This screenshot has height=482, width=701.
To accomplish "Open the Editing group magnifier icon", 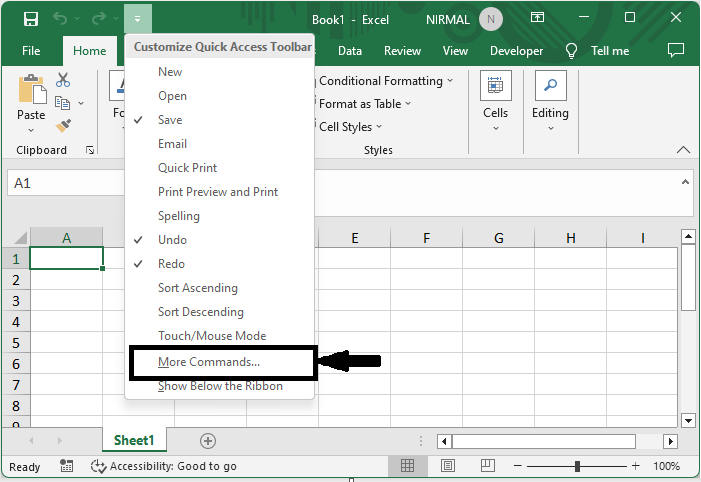I will pyautogui.click(x=550, y=87).
